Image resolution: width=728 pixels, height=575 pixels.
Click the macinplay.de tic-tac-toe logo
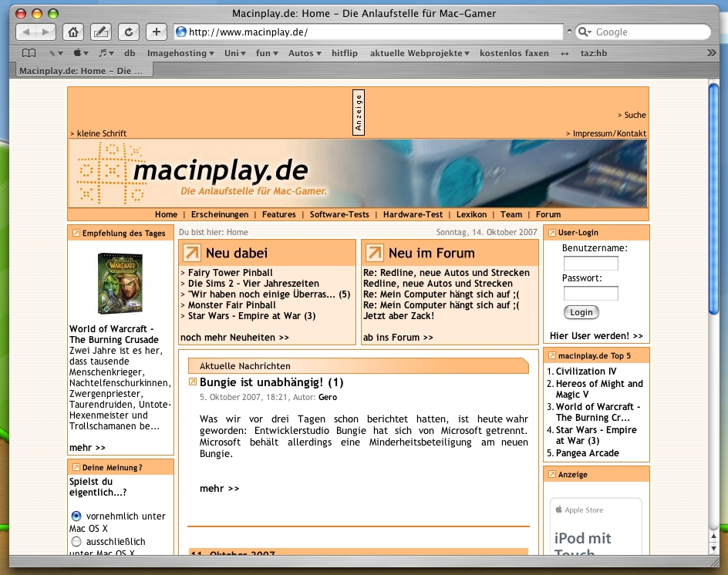(x=111, y=173)
